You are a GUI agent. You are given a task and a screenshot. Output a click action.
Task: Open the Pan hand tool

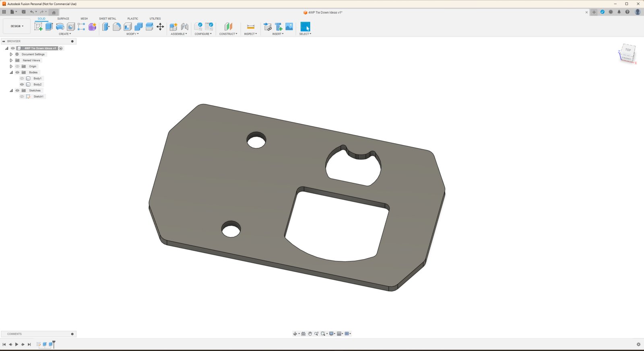click(310, 334)
